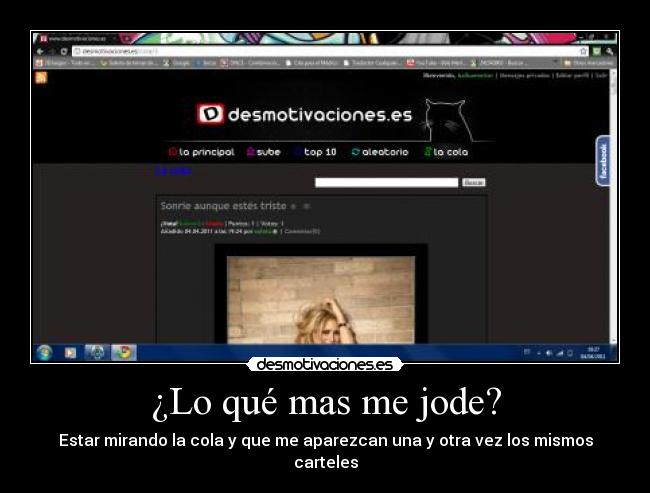The width and height of the screenshot is (650, 493).
Task: Open the 'aleatorio' random section
Action: point(380,152)
